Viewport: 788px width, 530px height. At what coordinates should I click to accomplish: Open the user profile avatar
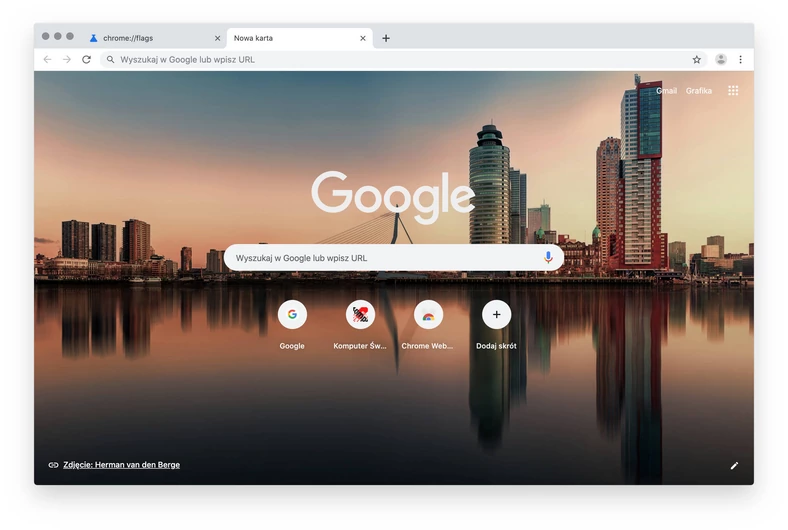721,59
